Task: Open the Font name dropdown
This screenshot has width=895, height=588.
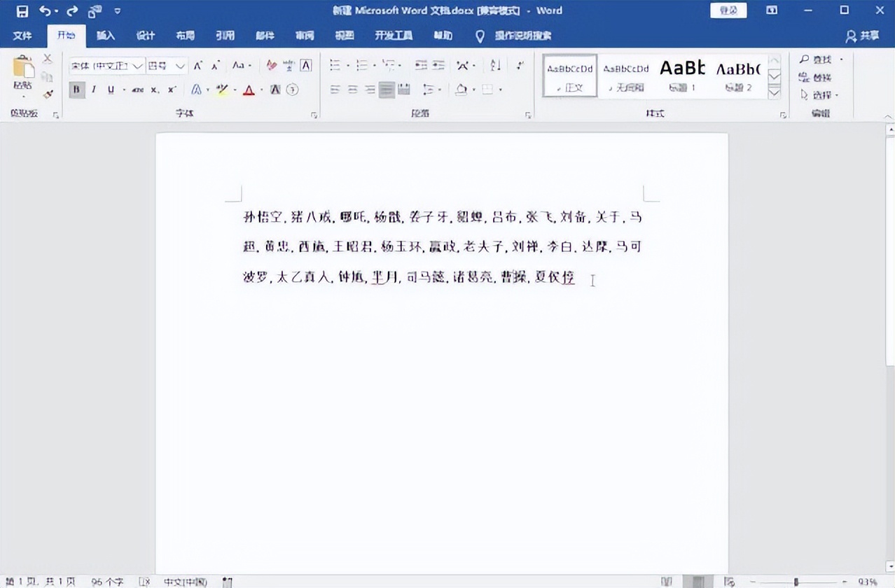Action: (137, 65)
